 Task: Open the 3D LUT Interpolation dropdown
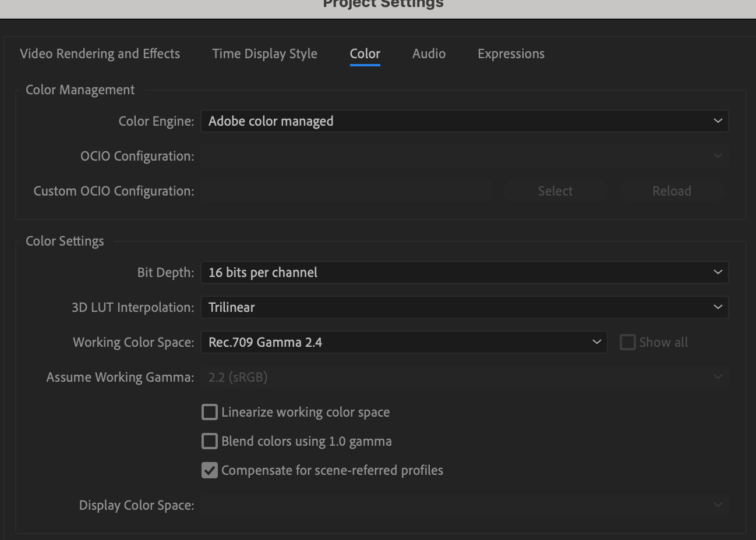[464, 307]
